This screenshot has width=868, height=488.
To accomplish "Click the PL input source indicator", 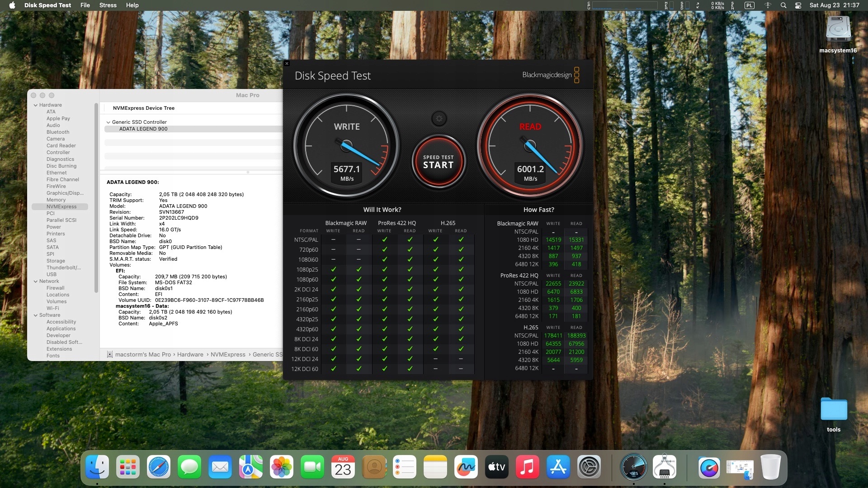I will click(749, 5).
